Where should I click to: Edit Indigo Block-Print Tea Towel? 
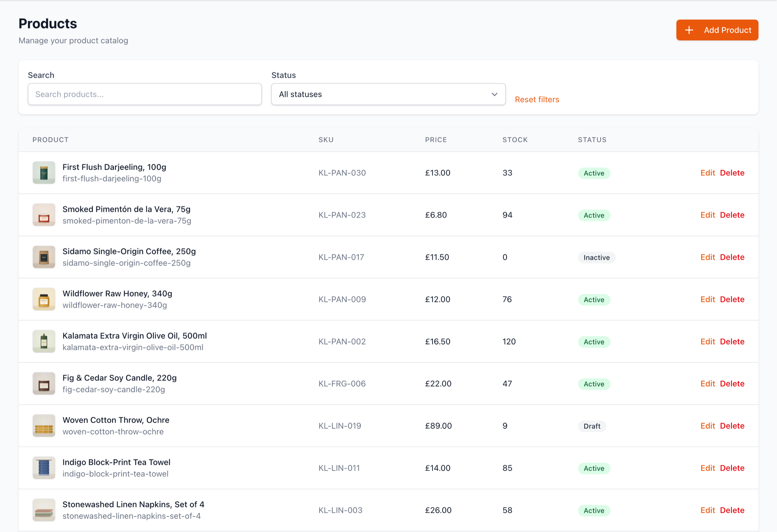[x=707, y=468]
